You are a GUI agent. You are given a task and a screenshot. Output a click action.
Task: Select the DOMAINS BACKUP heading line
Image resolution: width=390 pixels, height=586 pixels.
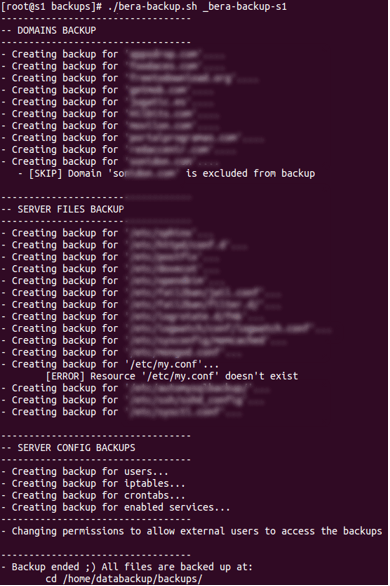click(x=49, y=30)
